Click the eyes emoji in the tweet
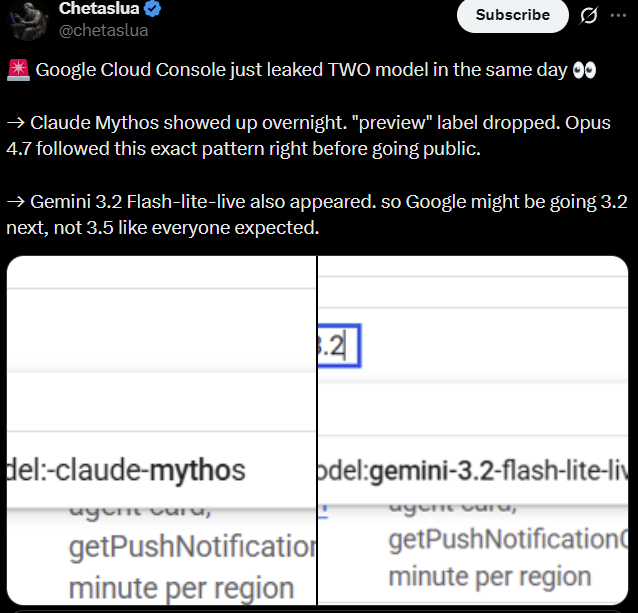Viewport: 638px width, 613px height. [x=584, y=70]
